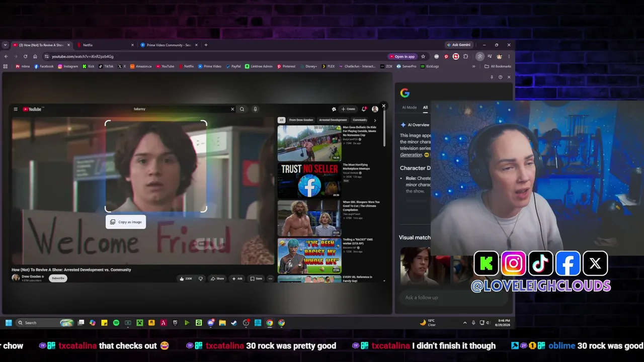The image size is (644, 362).
Task: Click the Windows taskbar Search box
Action: pos(44,323)
